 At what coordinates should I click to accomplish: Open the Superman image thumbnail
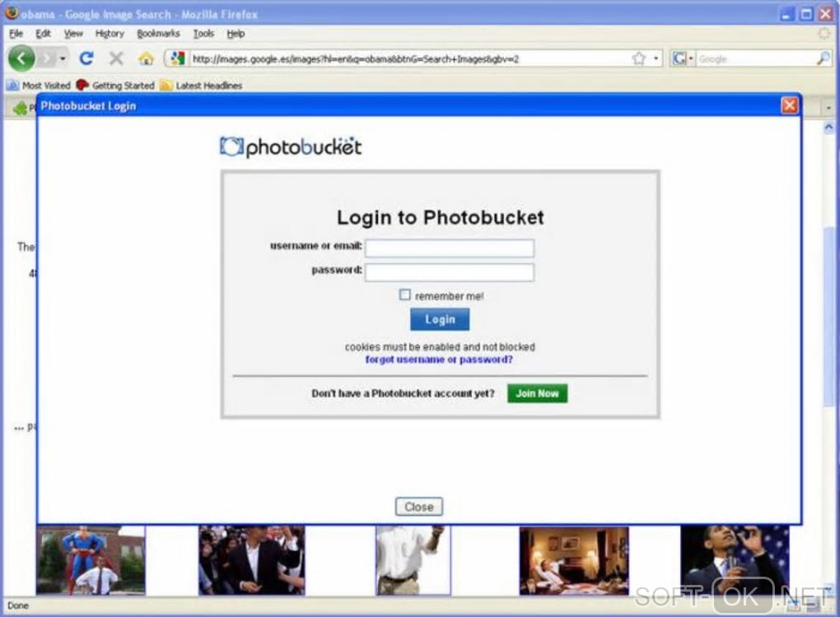(91, 560)
